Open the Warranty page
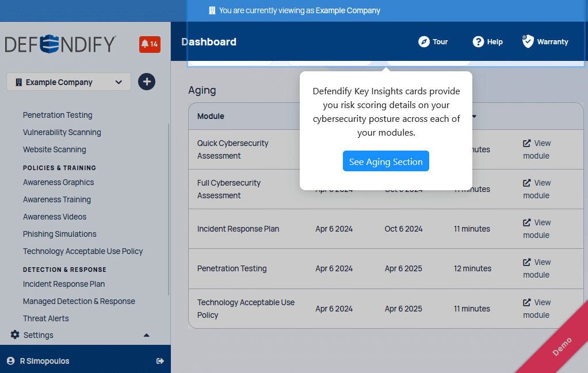The height and width of the screenshot is (373, 588). click(545, 41)
